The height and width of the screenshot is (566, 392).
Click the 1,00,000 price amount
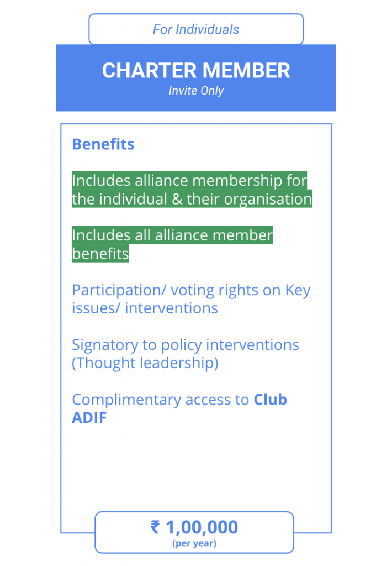click(x=202, y=527)
